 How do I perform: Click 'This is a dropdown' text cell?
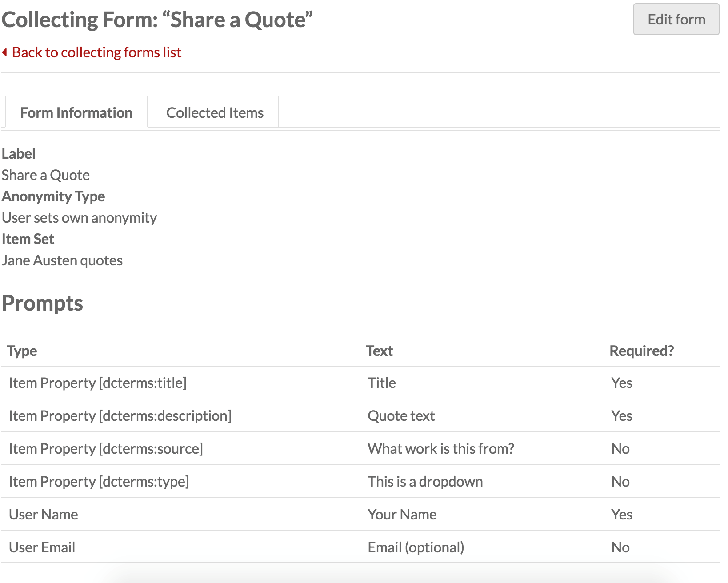tap(425, 482)
